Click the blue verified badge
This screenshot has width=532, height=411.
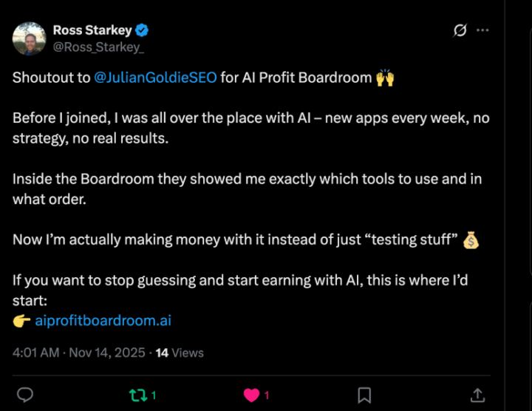click(143, 30)
